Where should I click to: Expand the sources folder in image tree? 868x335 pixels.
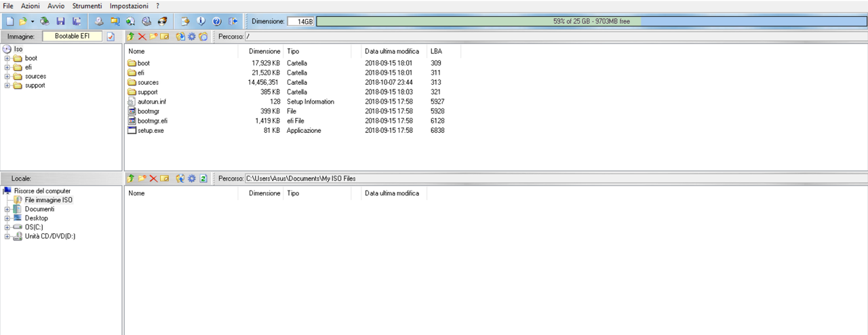(x=7, y=77)
